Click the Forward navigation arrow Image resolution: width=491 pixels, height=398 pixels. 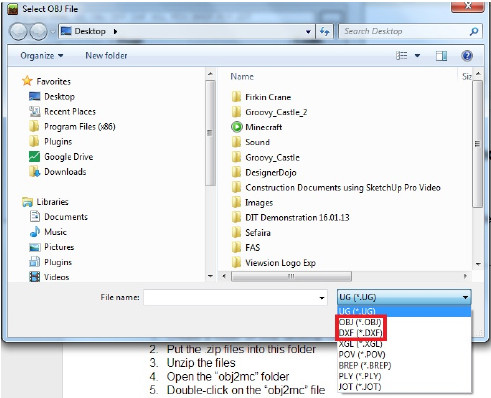click(x=38, y=32)
